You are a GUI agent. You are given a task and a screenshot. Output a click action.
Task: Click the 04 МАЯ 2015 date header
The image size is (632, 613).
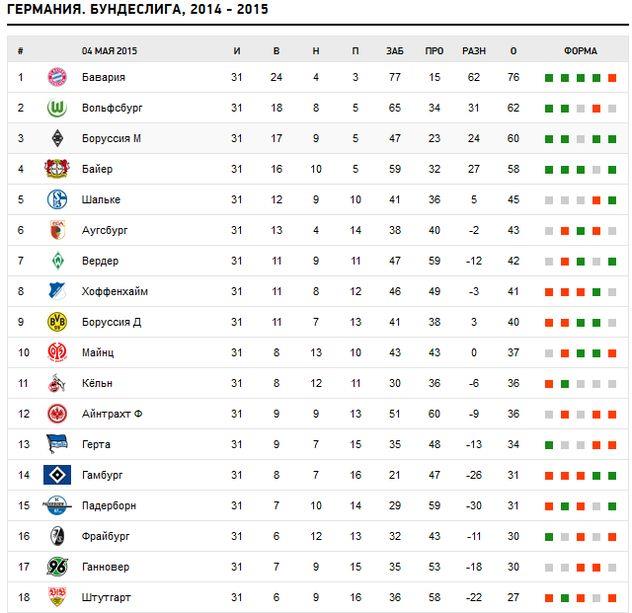[109, 50]
